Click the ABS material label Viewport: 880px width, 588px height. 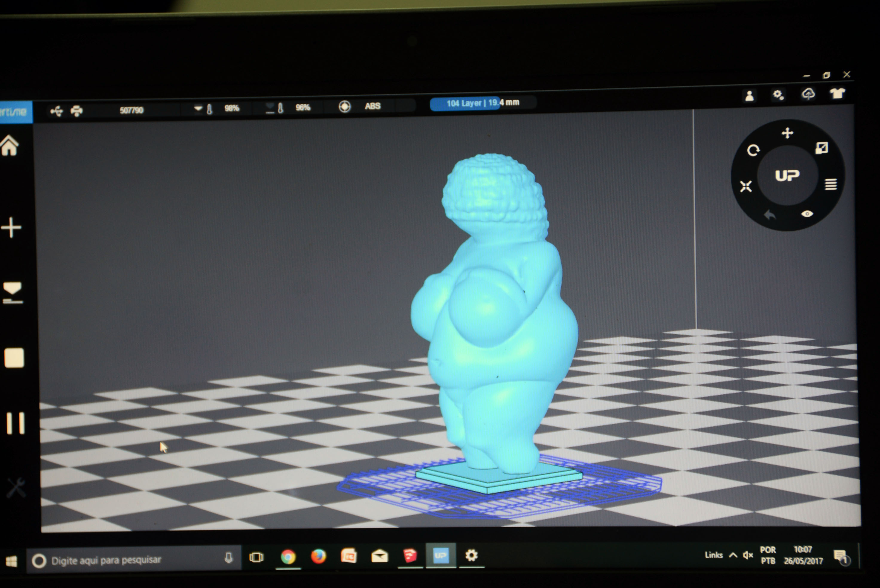point(372,106)
